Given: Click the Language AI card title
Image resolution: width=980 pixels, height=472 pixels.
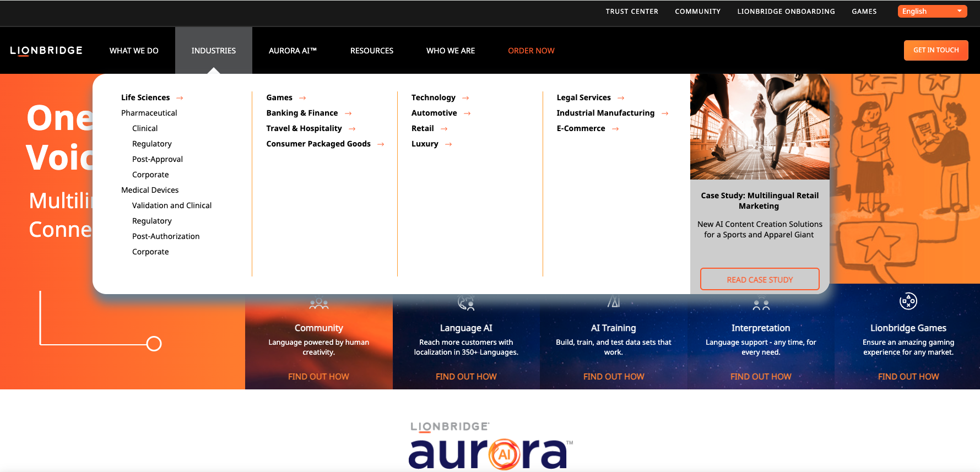Looking at the screenshot, I should [x=466, y=328].
